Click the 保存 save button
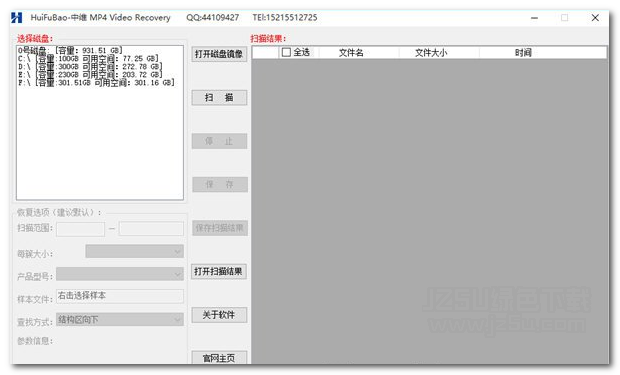620x375 pixels. pyautogui.click(x=219, y=184)
